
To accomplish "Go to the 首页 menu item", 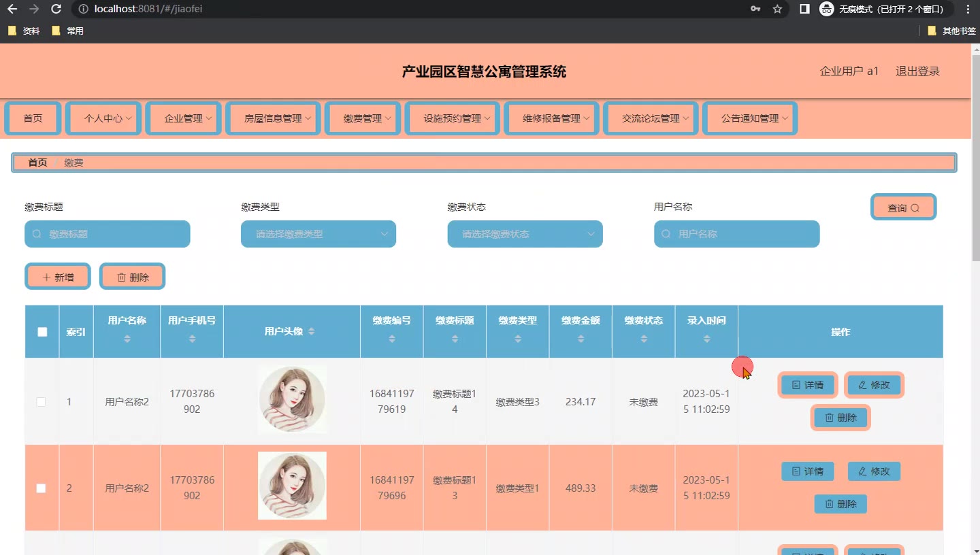I will pos(33,118).
